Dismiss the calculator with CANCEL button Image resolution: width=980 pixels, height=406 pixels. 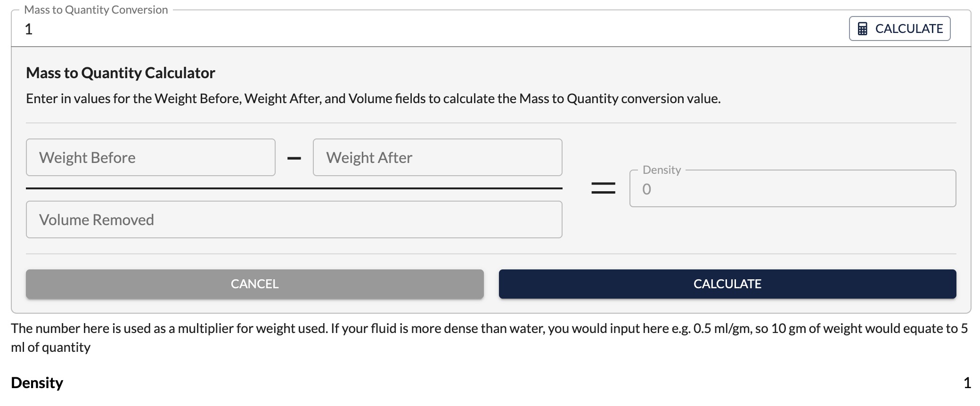click(255, 284)
